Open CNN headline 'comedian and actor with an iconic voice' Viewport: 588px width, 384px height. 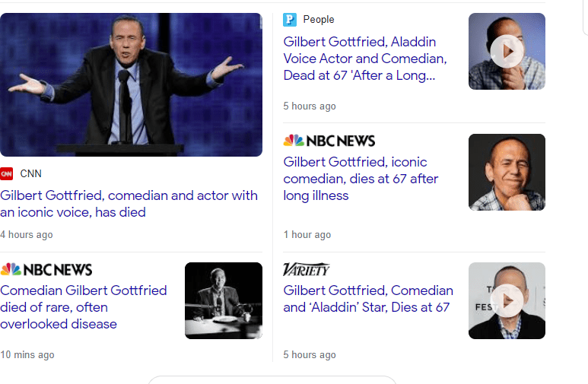tap(129, 204)
